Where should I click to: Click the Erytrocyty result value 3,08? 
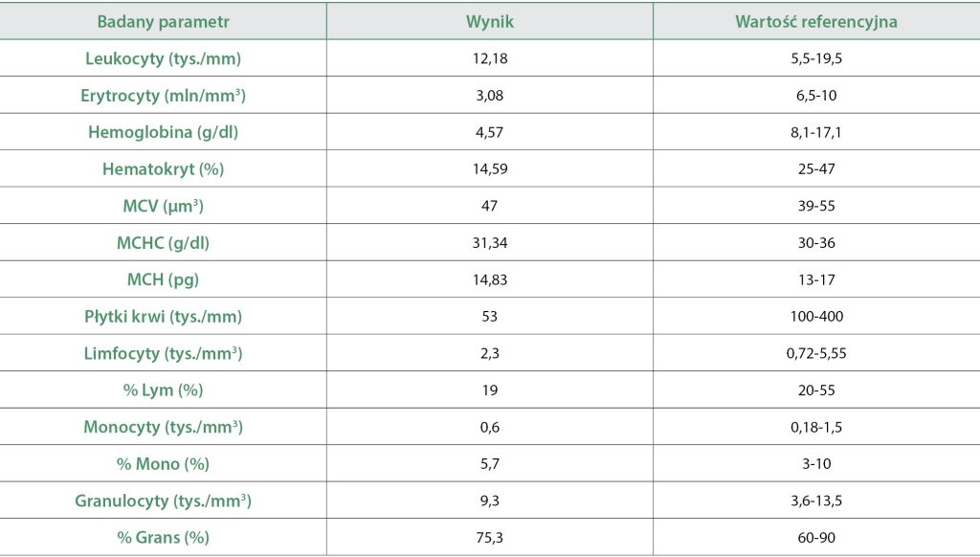(x=490, y=96)
